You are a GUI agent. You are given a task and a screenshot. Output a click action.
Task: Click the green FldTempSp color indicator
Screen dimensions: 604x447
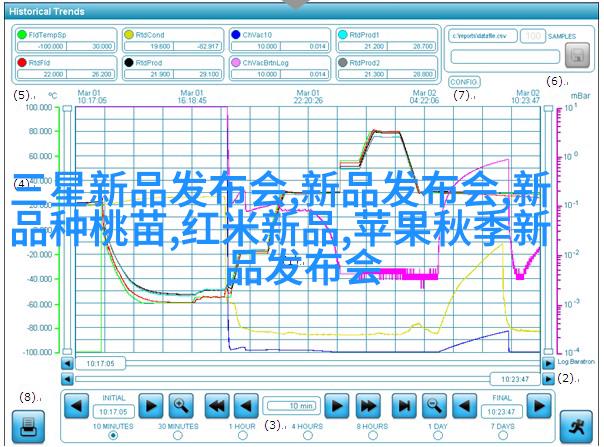click(22, 34)
